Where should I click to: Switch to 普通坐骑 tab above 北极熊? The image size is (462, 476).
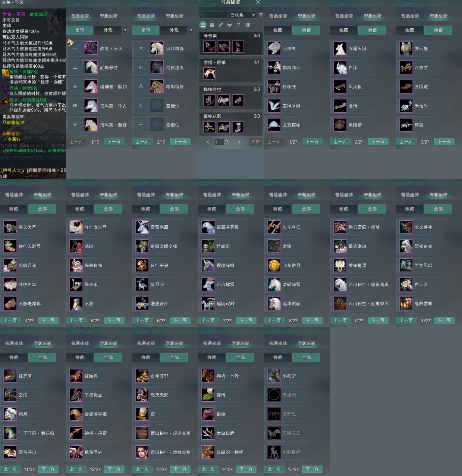pyautogui.click(x=278, y=16)
